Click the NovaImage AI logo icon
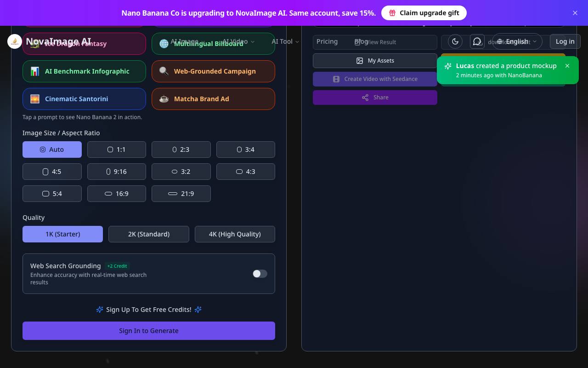The width and height of the screenshot is (588, 368). [x=15, y=41]
